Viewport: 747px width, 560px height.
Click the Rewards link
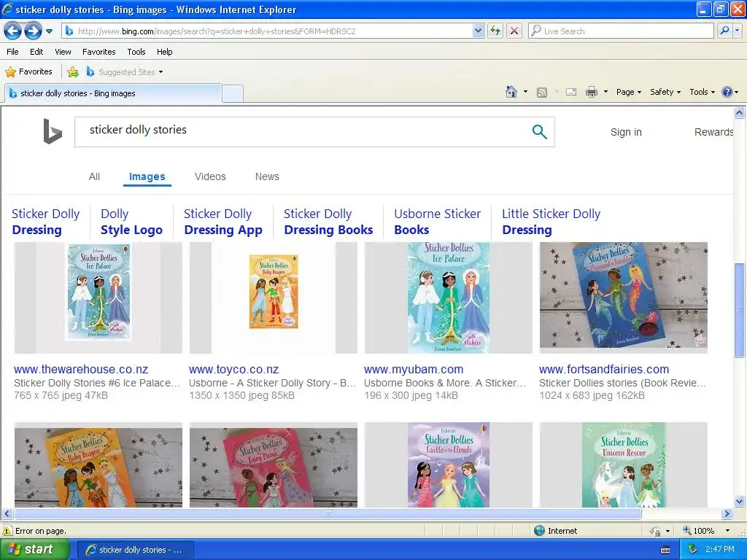[x=713, y=132]
